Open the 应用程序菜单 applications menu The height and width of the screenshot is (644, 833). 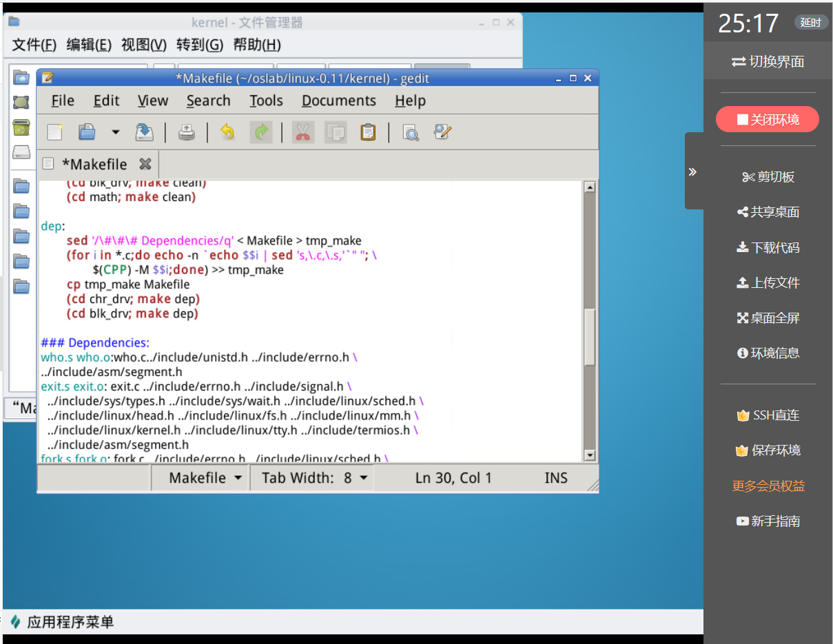coord(62,622)
